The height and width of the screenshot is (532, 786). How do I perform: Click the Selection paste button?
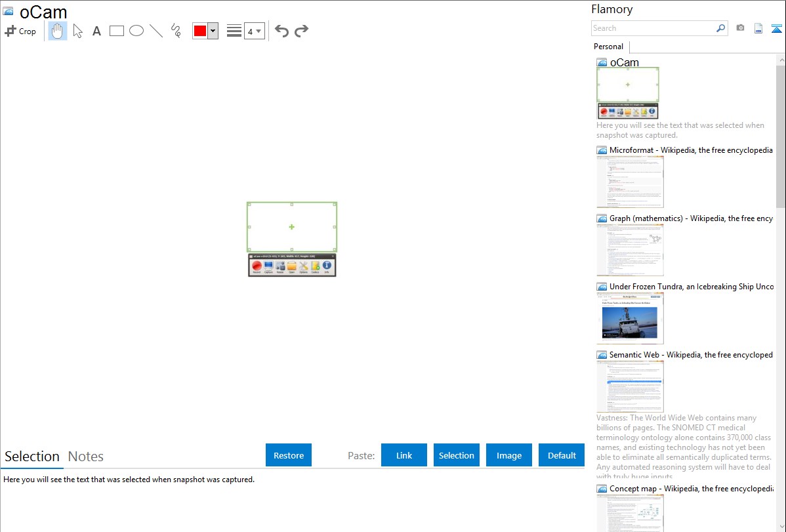(x=457, y=455)
